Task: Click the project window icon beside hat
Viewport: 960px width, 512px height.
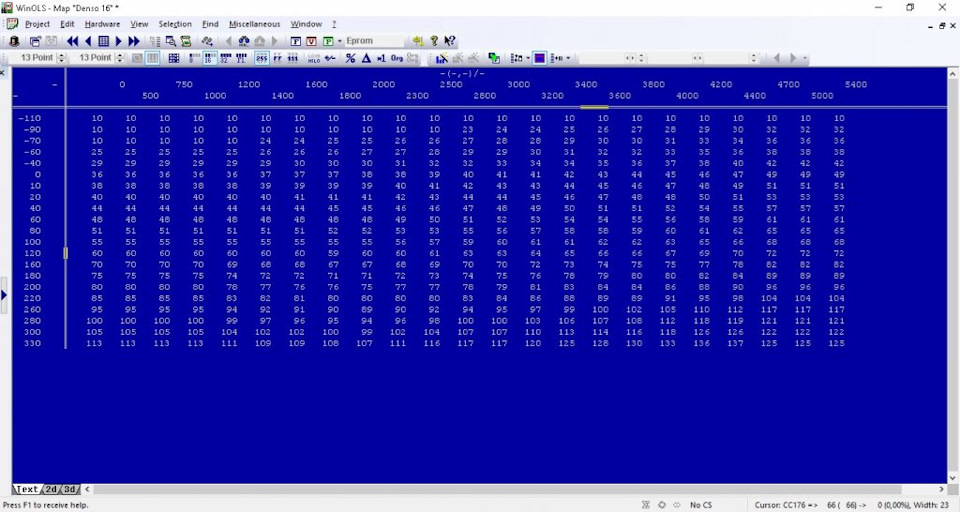Action: (x=36, y=41)
